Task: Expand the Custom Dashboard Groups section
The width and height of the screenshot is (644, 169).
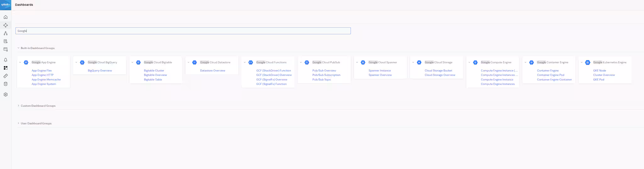Action: [18, 106]
